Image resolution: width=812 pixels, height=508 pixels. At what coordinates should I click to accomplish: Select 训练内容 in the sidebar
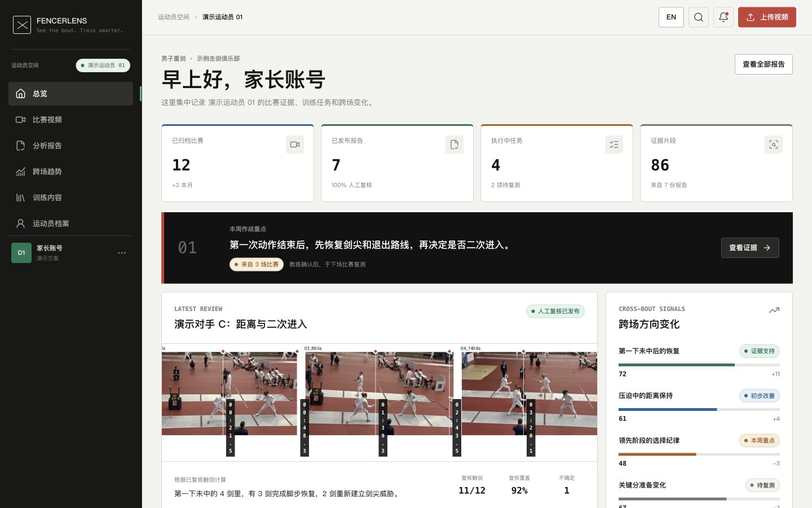click(x=70, y=198)
